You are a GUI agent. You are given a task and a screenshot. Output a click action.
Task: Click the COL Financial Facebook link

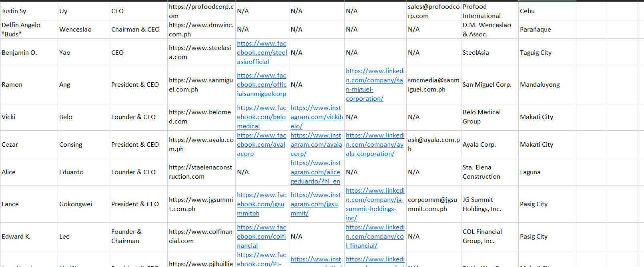tap(261, 236)
